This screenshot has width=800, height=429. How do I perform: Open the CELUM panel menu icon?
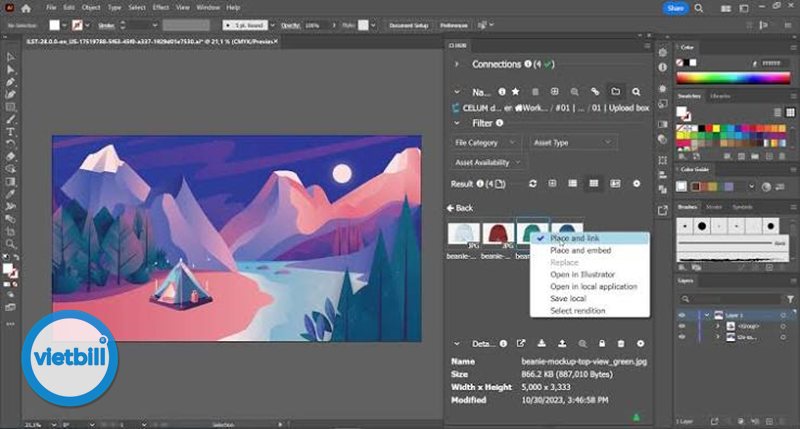[647, 46]
